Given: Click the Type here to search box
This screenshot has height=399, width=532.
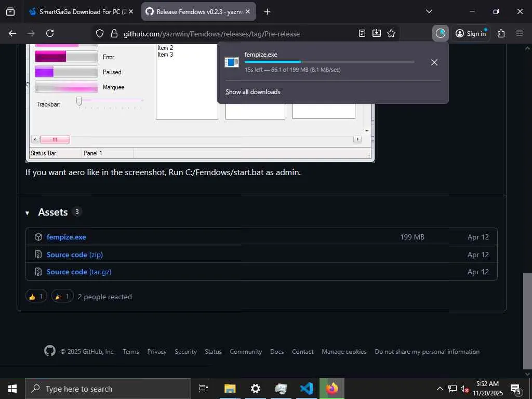Looking at the screenshot, I should click(x=108, y=389).
